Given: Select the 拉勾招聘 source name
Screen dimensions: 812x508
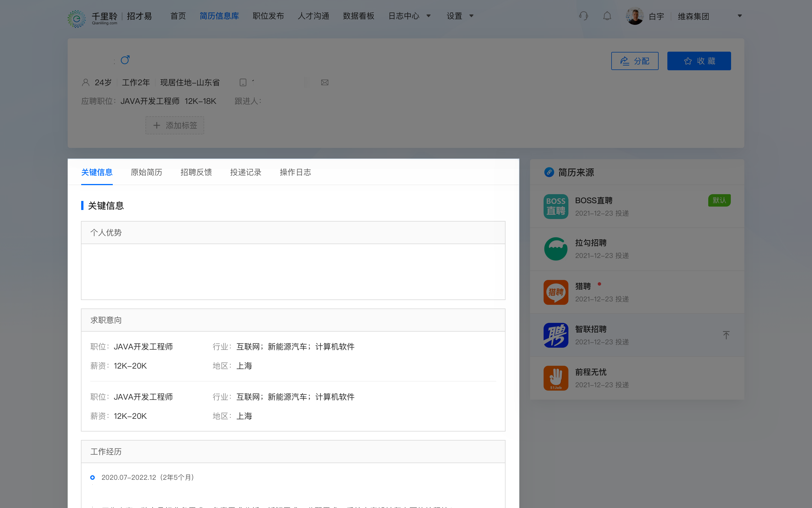Looking at the screenshot, I should [591, 243].
